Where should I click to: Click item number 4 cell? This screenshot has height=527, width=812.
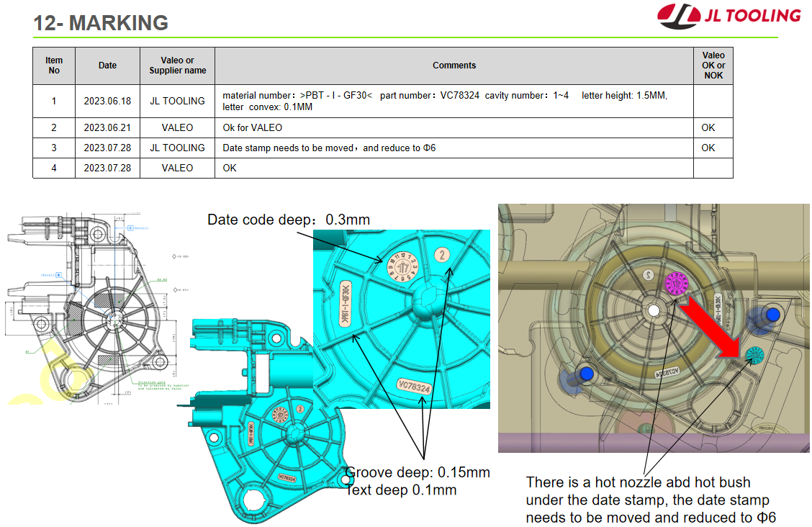coord(54,168)
